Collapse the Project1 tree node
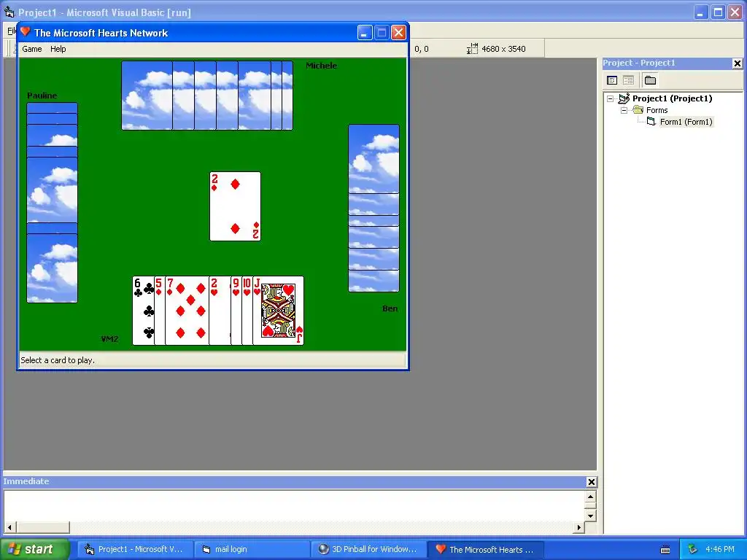 point(610,99)
